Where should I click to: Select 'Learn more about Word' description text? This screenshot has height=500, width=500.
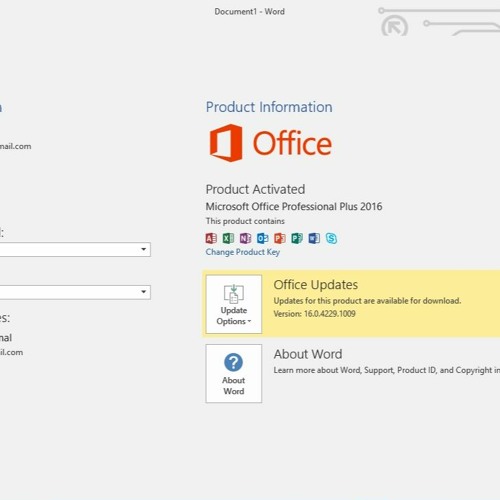(x=387, y=370)
